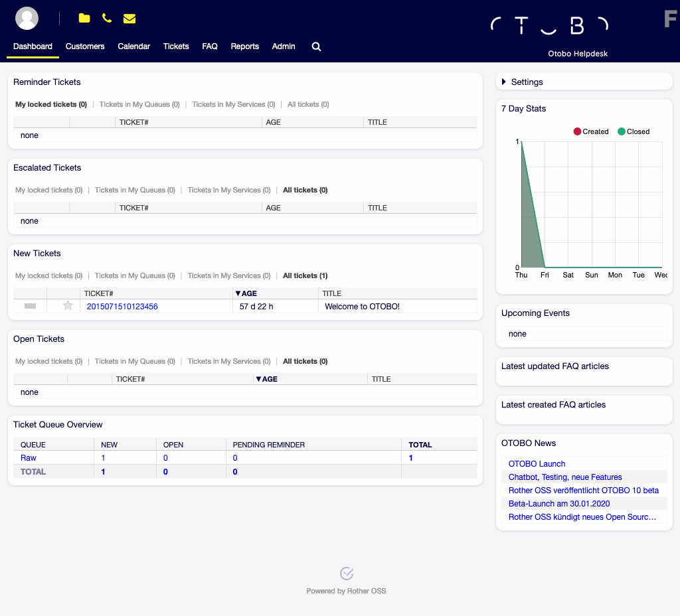Select Escalated 'Tickets in My Queues (0)' filter

tap(135, 190)
